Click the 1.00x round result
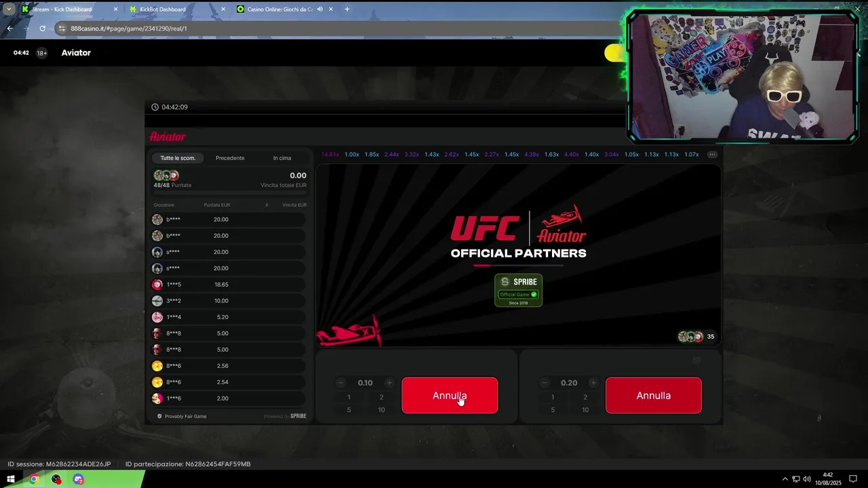Screen dimensions: 868x488 [x=352, y=155]
